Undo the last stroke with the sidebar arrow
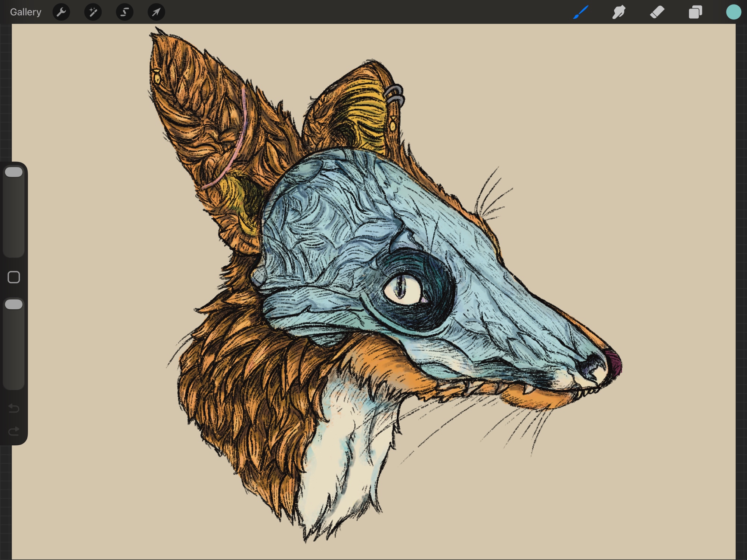 14,408
